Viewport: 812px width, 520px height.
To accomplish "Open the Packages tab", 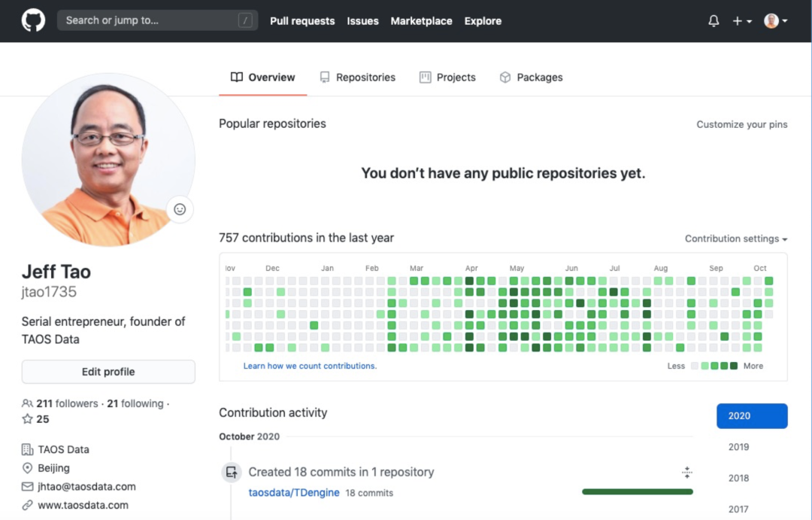I will [x=531, y=78].
